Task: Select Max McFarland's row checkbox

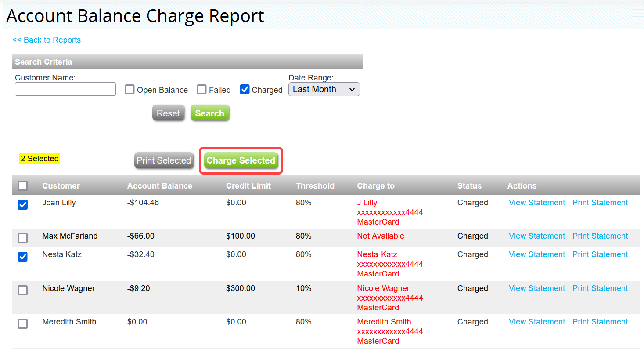Action: 23,238
